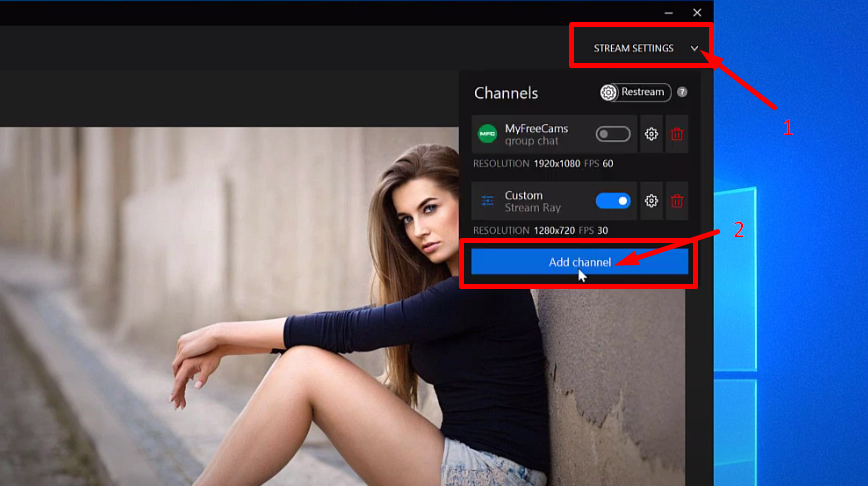Click the Custom channel sliders icon

[x=488, y=201]
